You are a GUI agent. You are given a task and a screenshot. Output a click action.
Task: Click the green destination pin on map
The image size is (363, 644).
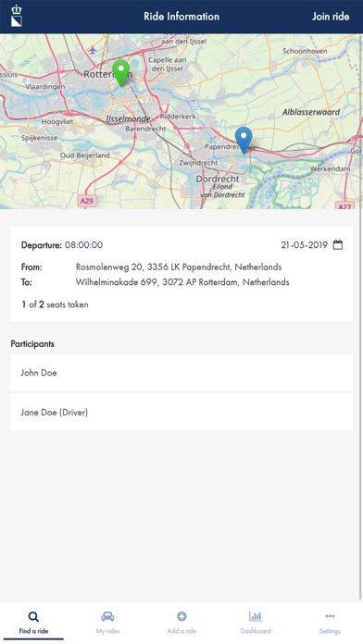[x=121, y=73]
